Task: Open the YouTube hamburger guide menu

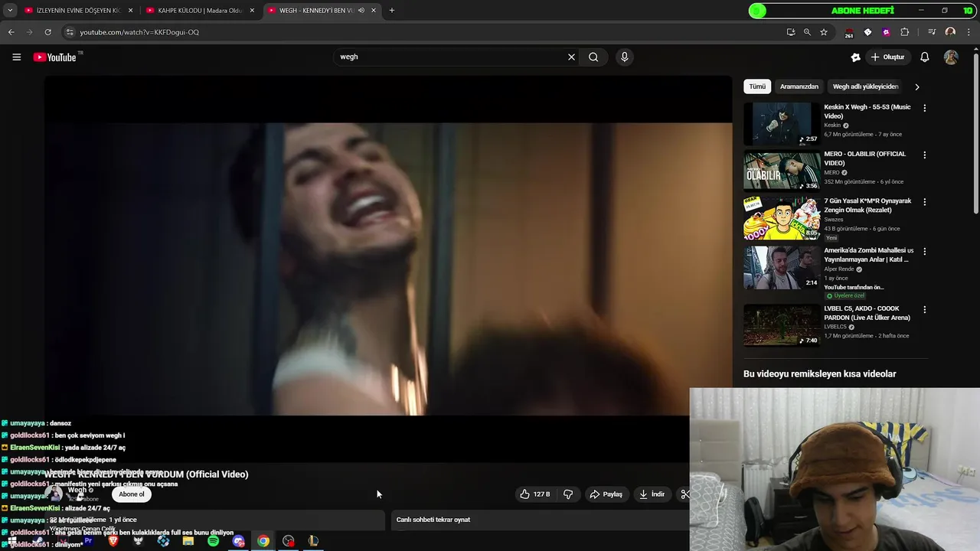Action: [16, 57]
